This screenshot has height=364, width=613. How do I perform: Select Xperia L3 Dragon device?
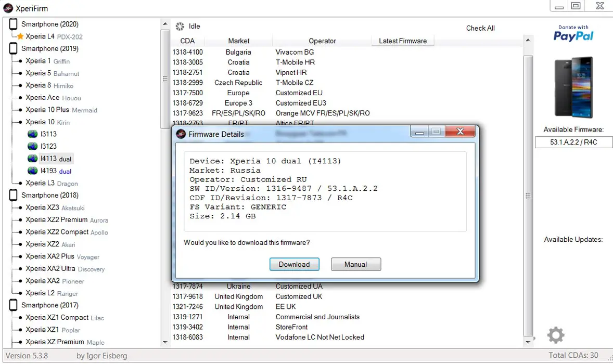coord(52,183)
